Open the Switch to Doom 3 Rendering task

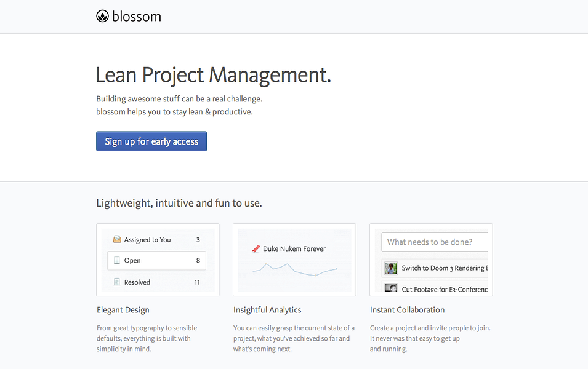click(444, 268)
